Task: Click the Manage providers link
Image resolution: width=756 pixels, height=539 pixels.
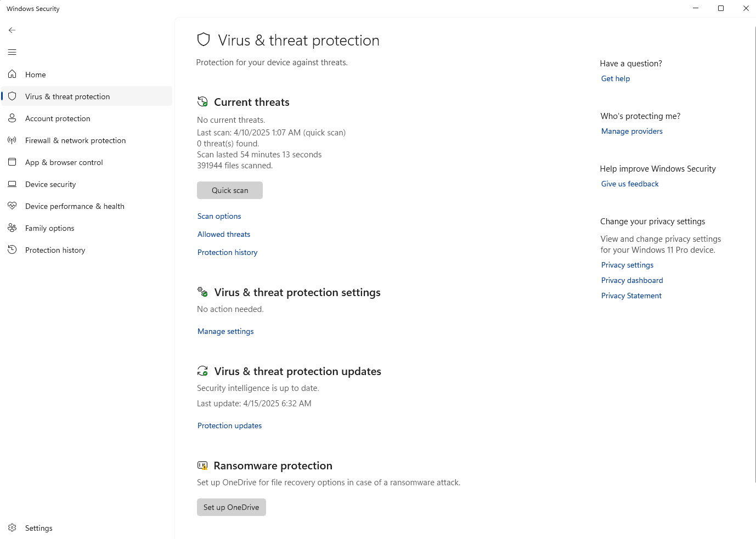Action: [632, 131]
